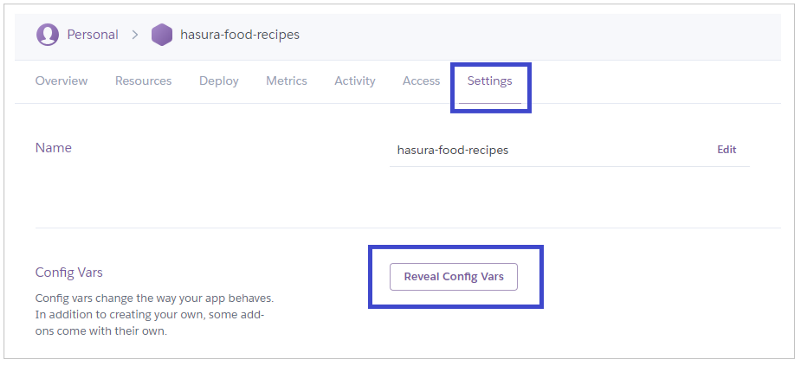Open the Activity tab

point(355,81)
